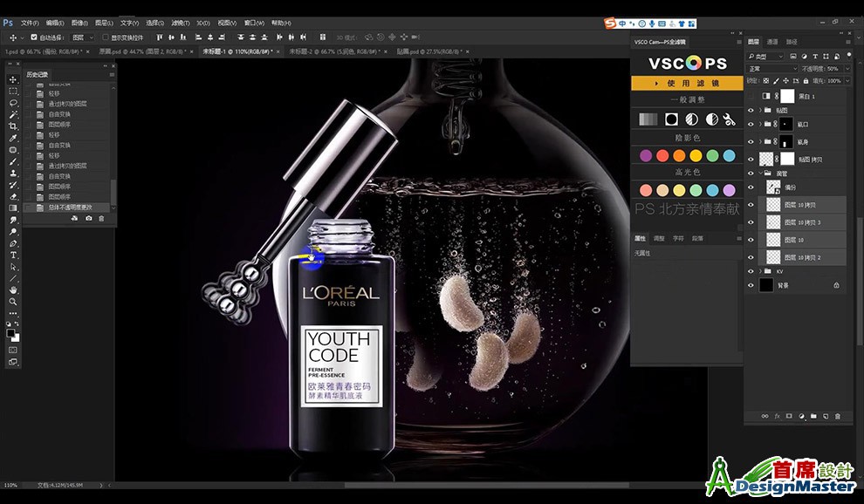Click the History panel scrollbar
The image size is (864, 504).
113,192
